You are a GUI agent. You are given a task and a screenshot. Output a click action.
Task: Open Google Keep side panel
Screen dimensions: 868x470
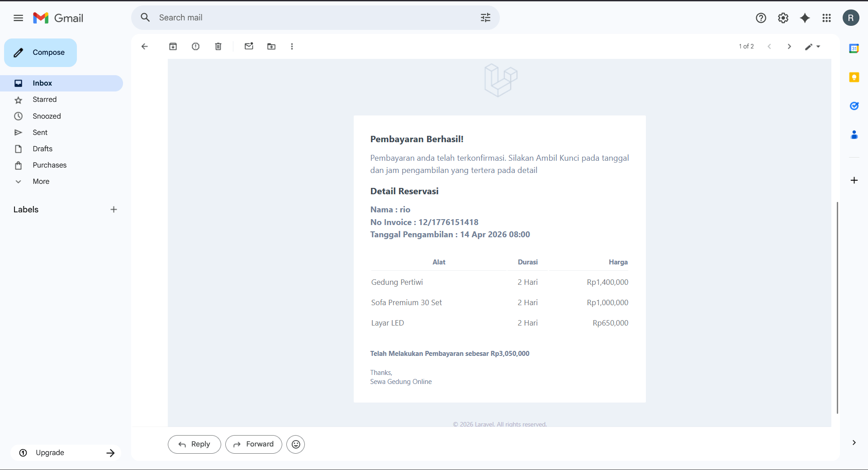pos(854,77)
